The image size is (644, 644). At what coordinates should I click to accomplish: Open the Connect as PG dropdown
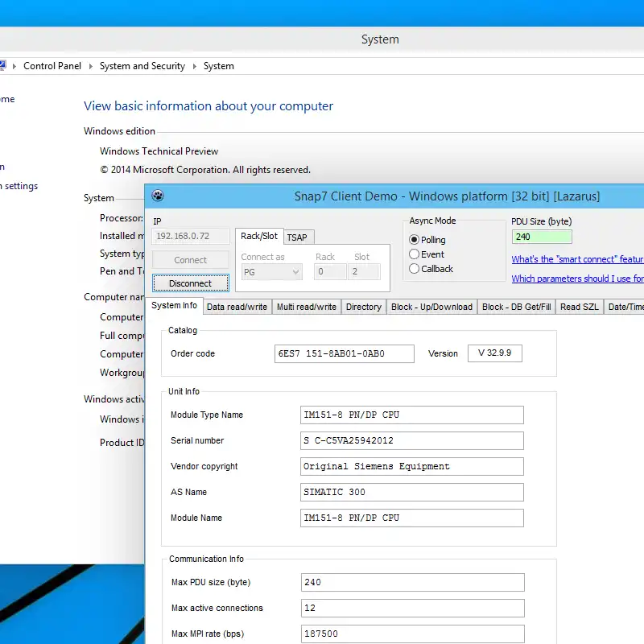(271, 272)
